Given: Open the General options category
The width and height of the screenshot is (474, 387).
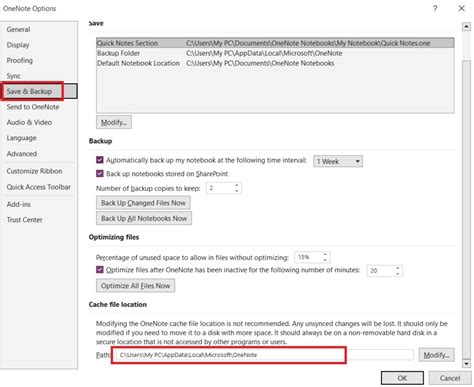Looking at the screenshot, I should [x=18, y=29].
